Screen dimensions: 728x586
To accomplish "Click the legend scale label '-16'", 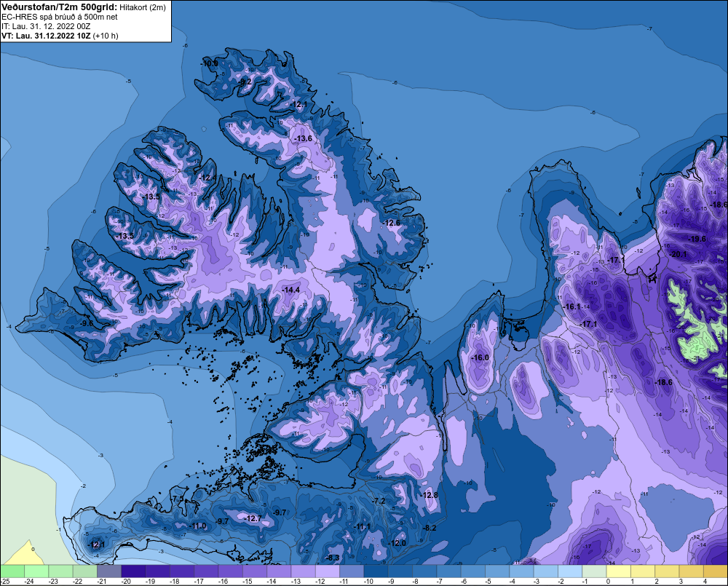I will 223,582.
